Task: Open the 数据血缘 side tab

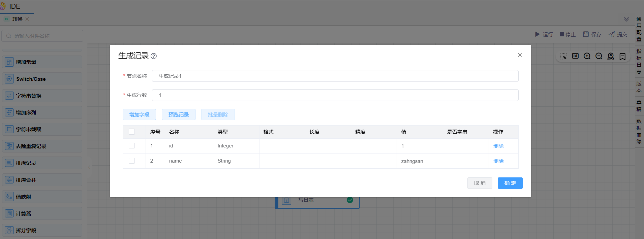Action: click(x=639, y=131)
